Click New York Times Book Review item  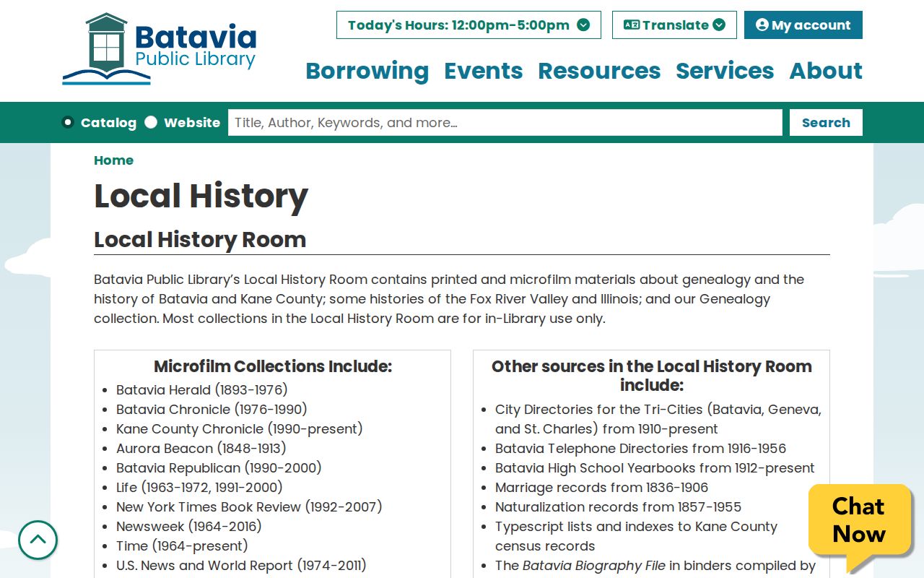(249, 507)
